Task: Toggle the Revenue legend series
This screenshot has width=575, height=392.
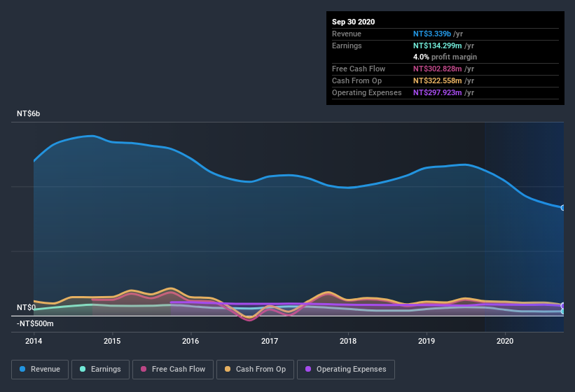Action: point(40,370)
